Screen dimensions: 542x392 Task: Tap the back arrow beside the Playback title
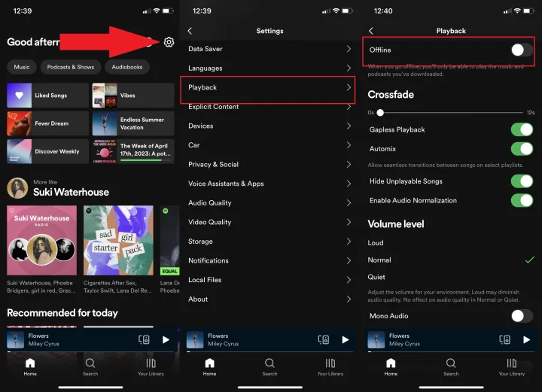coord(370,31)
